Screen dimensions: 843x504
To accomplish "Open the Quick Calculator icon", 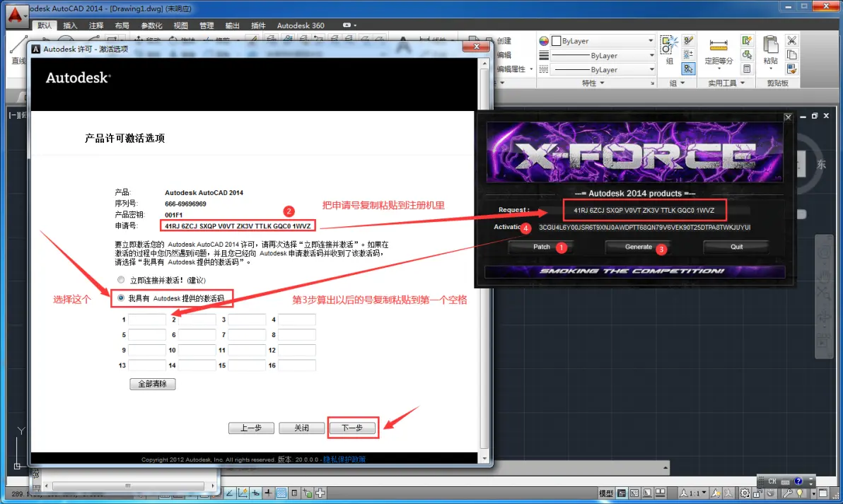I will (747, 69).
